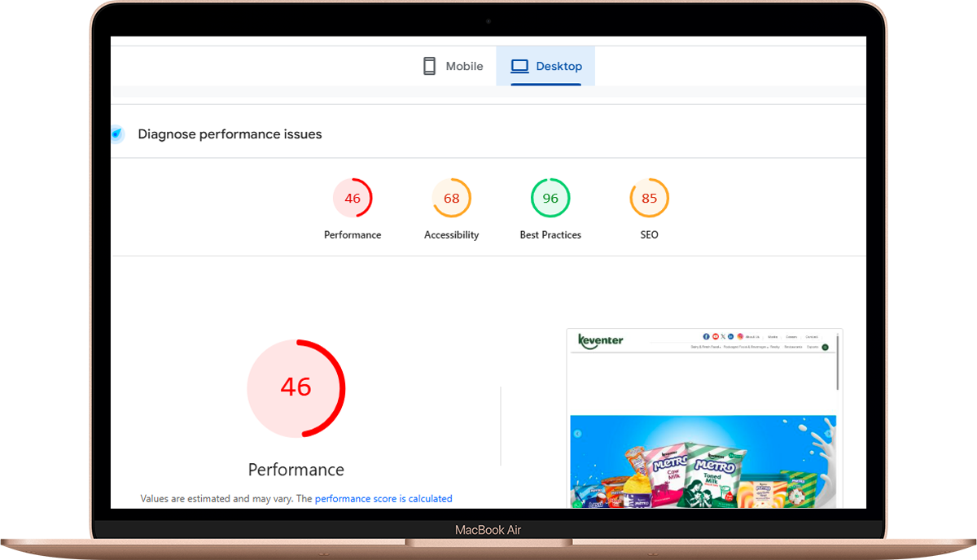
Task: Click the Facebook icon in the site screenshot
Action: [x=706, y=336]
